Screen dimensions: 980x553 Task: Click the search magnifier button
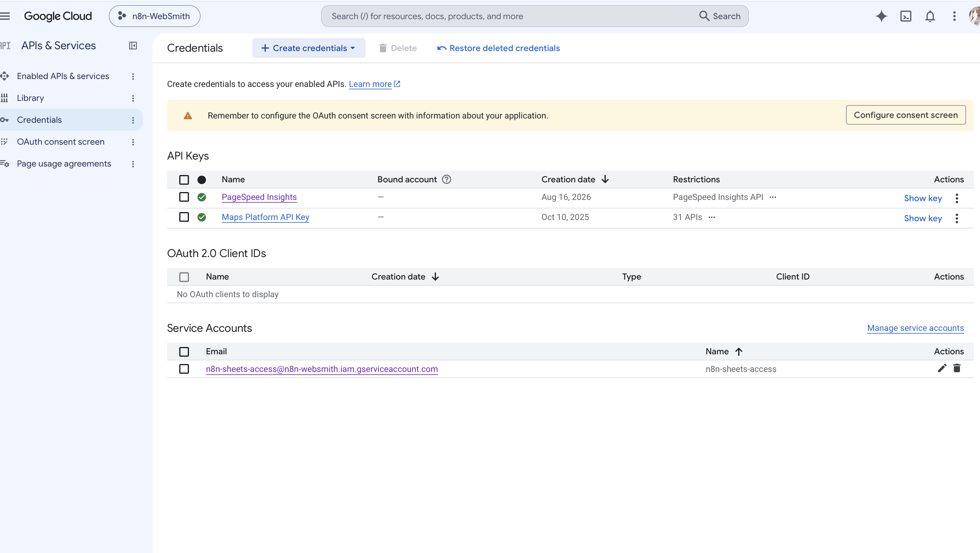(x=720, y=16)
